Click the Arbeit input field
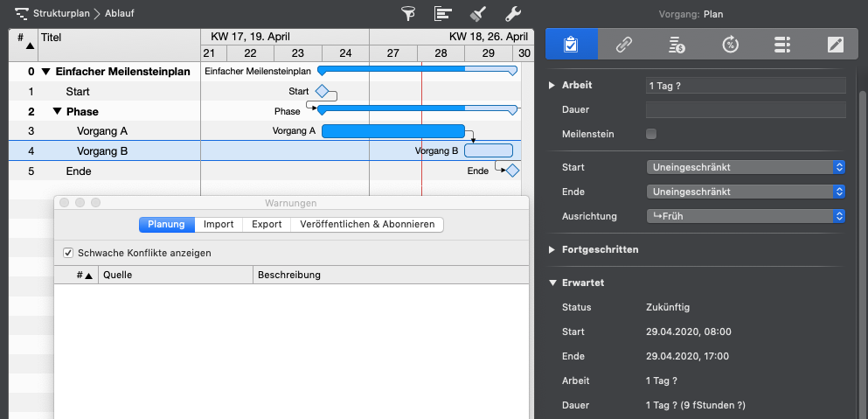Image resolution: width=868 pixels, height=419 pixels. coord(746,85)
